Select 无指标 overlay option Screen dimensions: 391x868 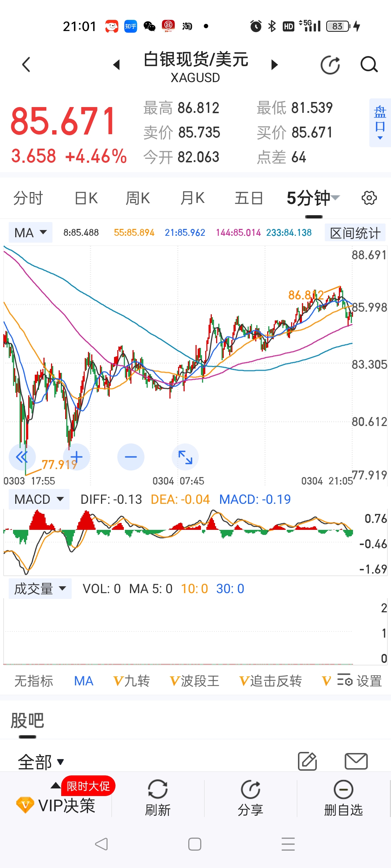click(34, 681)
